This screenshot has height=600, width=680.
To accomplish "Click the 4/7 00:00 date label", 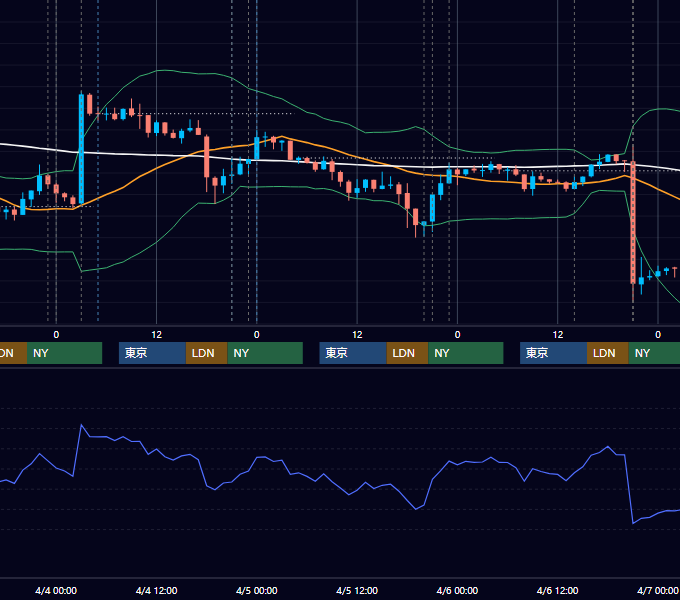I will coord(658,590).
